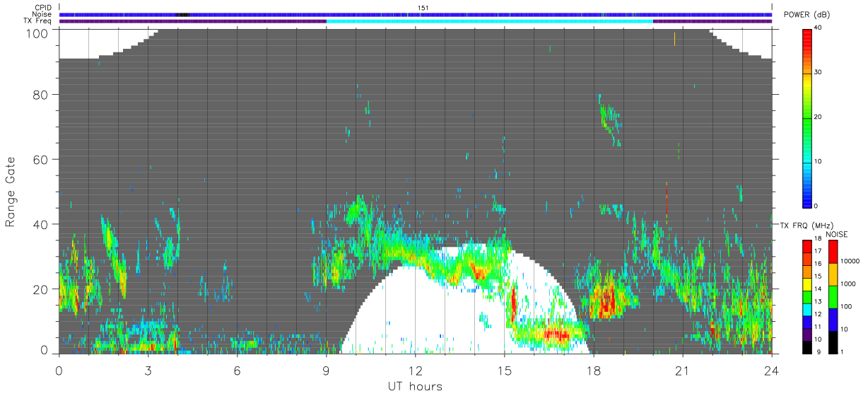Click the 20 label on the power scale
The width and height of the screenshot is (868, 401).
pyautogui.click(x=819, y=117)
